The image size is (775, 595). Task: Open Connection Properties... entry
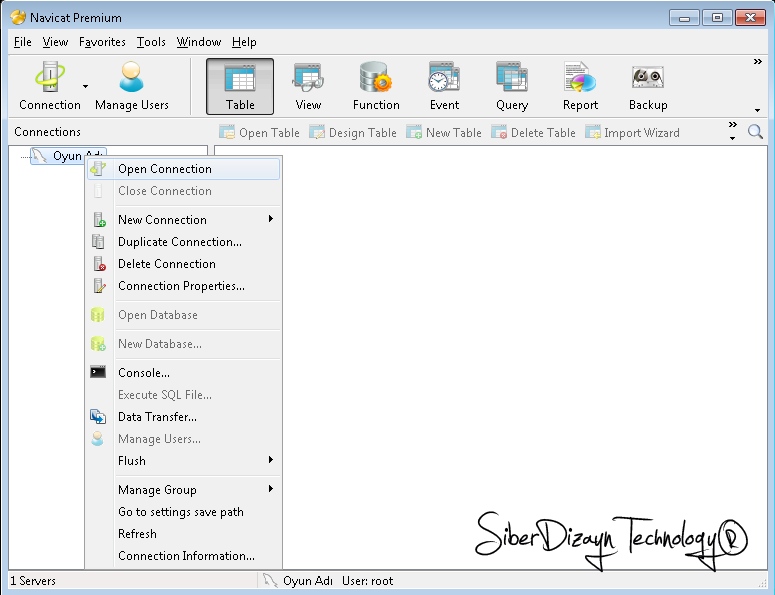point(183,286)
